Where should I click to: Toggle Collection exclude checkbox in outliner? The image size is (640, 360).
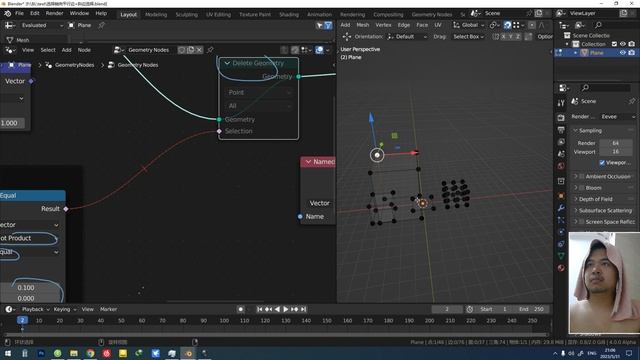click(614, 44)
